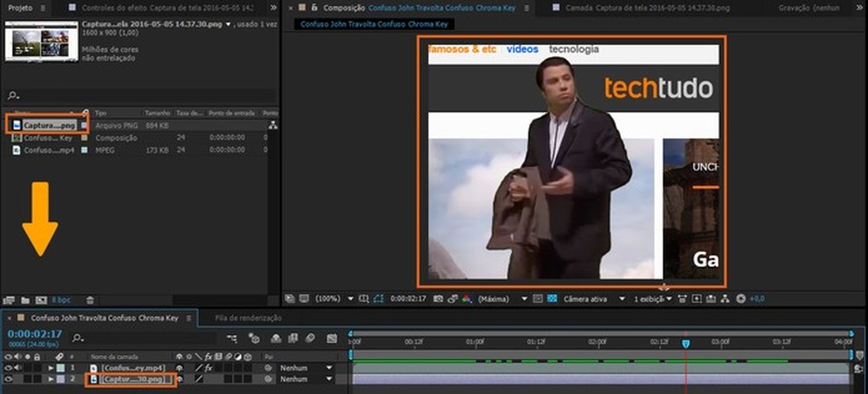Screen dimensions: 868x394
Task: Click the delete trash icon in Project panel
Action: [90, 300]
